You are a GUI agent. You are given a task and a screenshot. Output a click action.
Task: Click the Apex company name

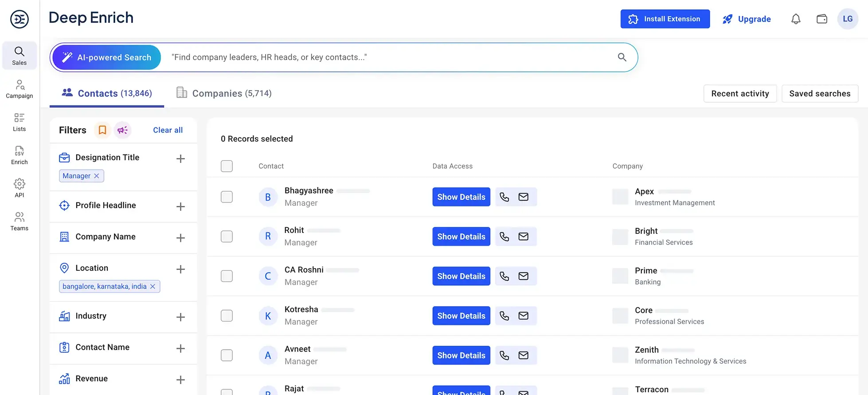point(644,191)
